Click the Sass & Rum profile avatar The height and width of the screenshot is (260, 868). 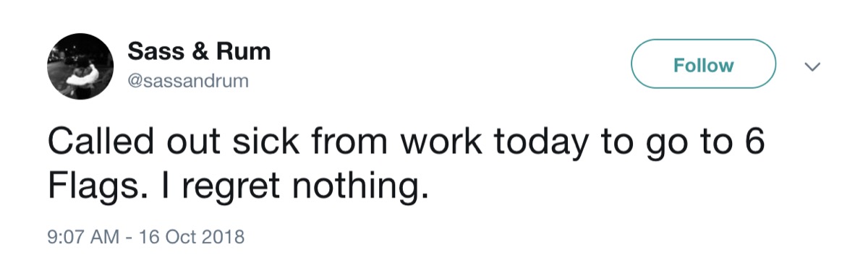[80, 66]
